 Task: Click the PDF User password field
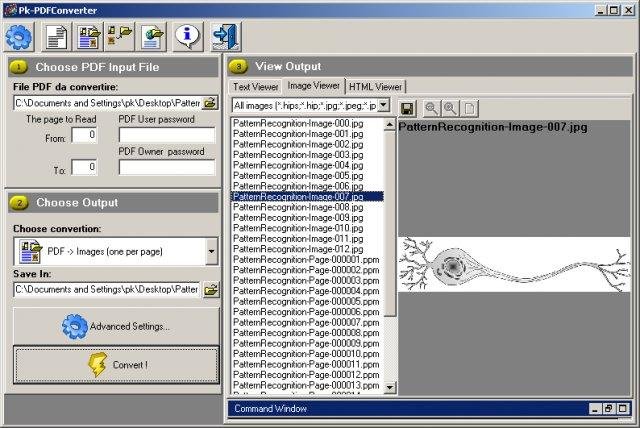tap(167, 135)
